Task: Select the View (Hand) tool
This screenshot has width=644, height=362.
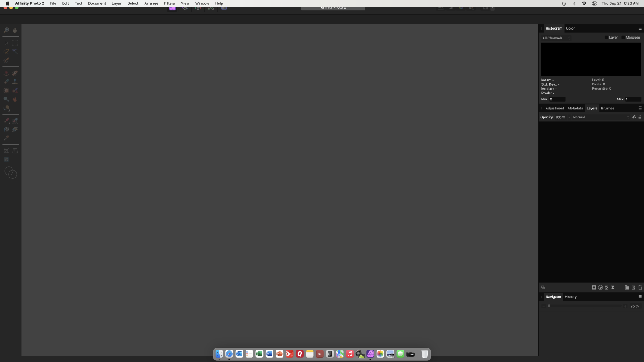Action: tap(15, 30)
